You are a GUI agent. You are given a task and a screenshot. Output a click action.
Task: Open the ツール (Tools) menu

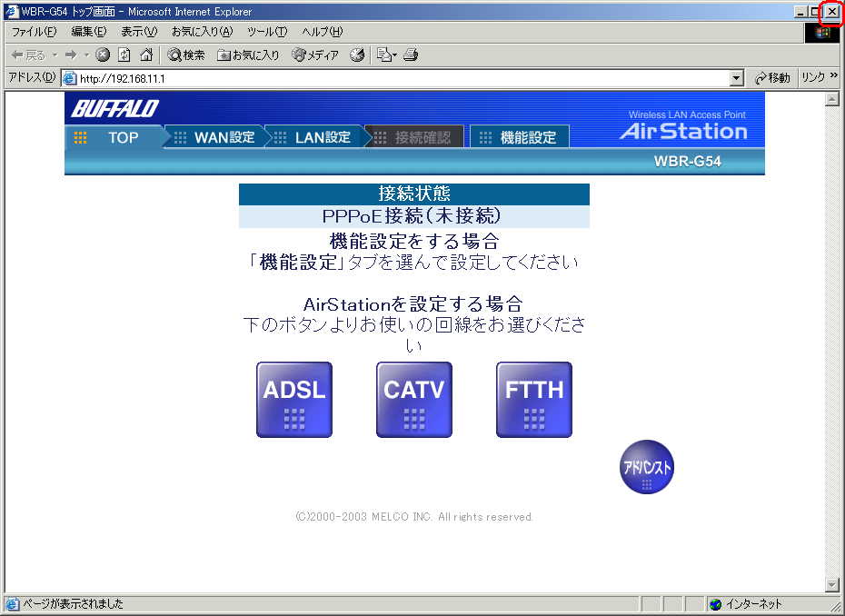[267, 32]
